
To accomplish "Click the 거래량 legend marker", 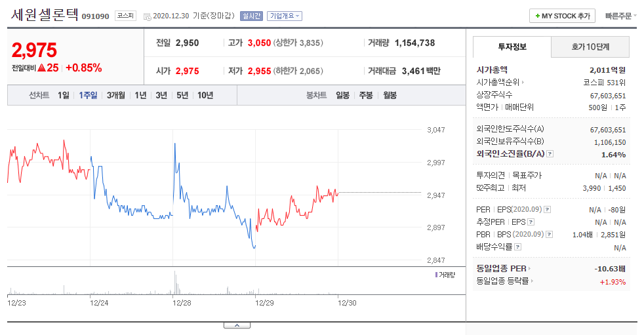I will (436, 275).
